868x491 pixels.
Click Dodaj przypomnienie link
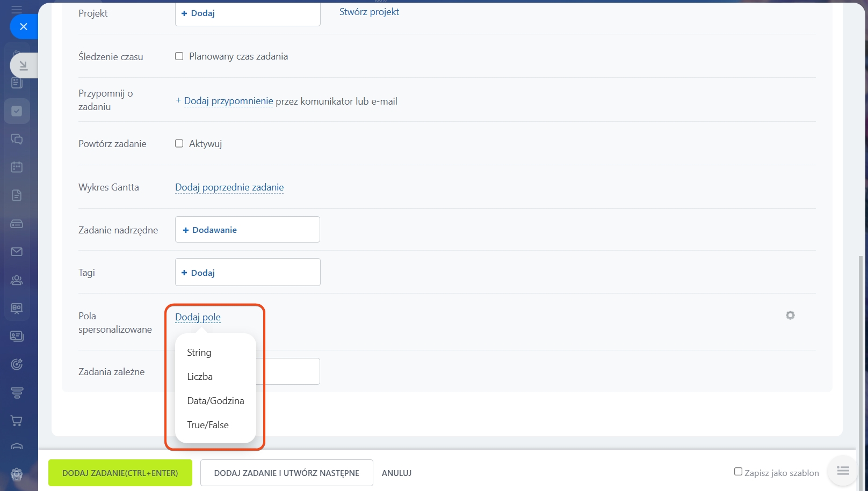228,101
